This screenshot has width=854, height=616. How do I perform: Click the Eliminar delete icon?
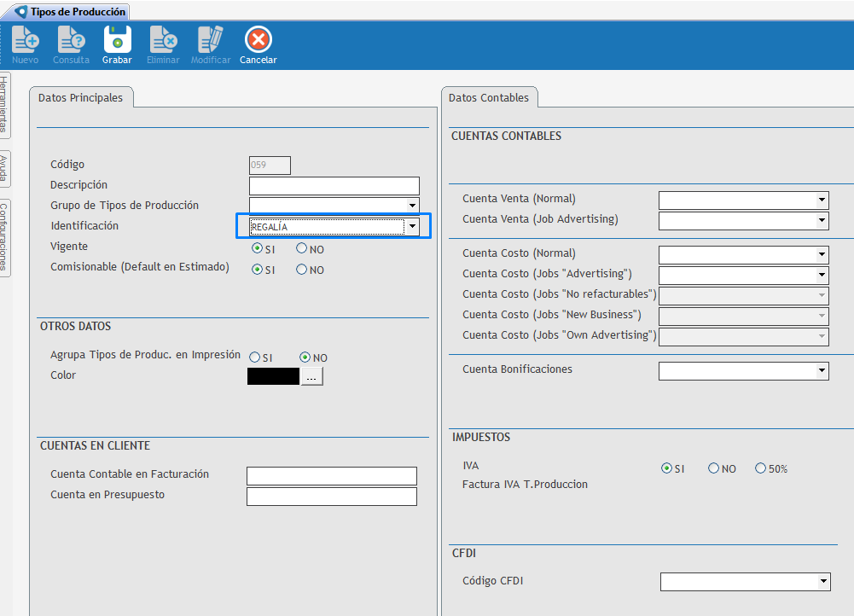(163, 40)
